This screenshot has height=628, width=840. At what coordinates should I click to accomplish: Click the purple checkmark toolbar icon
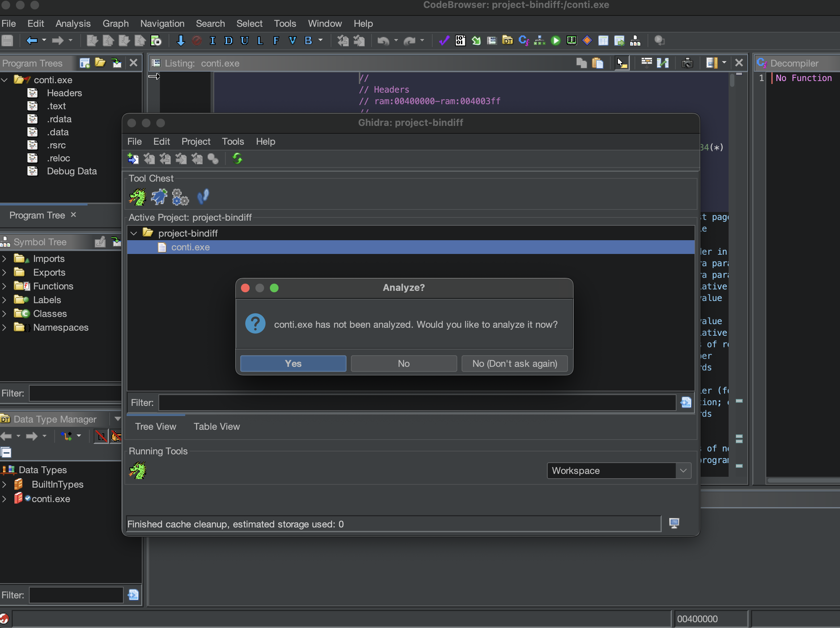444,40
